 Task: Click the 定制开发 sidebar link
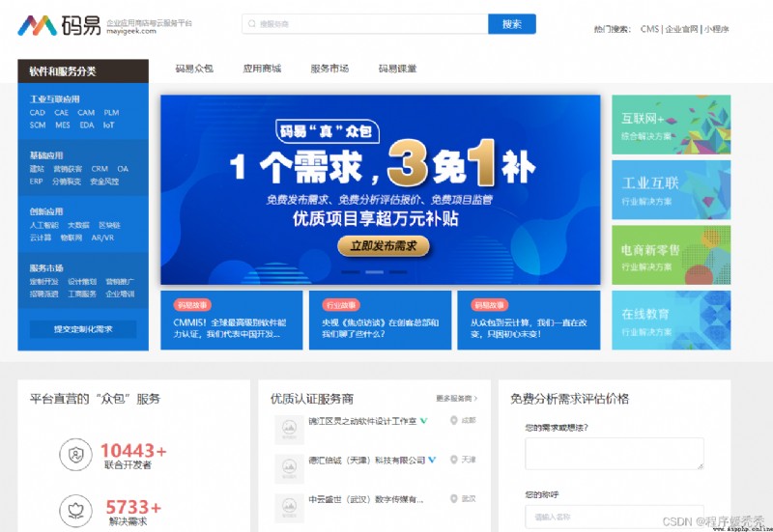43,282
